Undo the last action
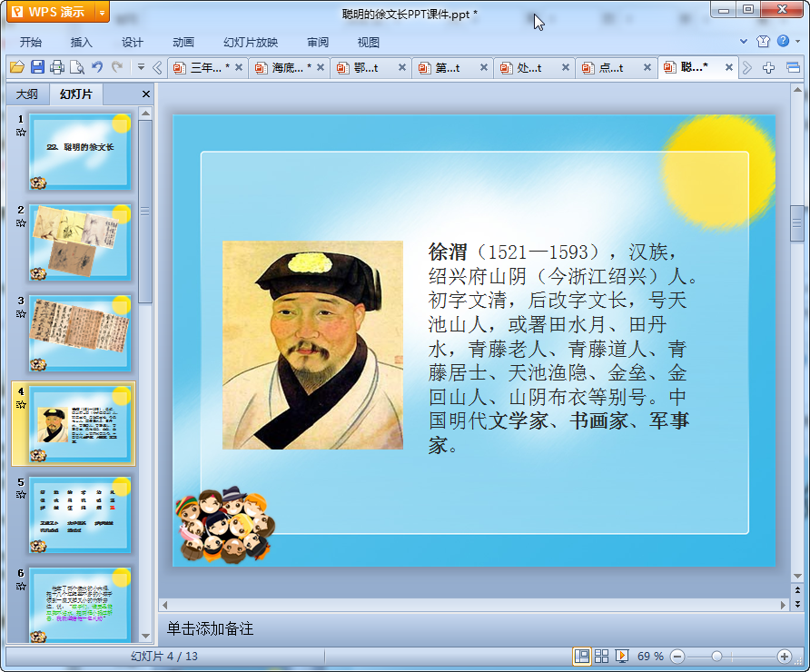 pos(97,67)
